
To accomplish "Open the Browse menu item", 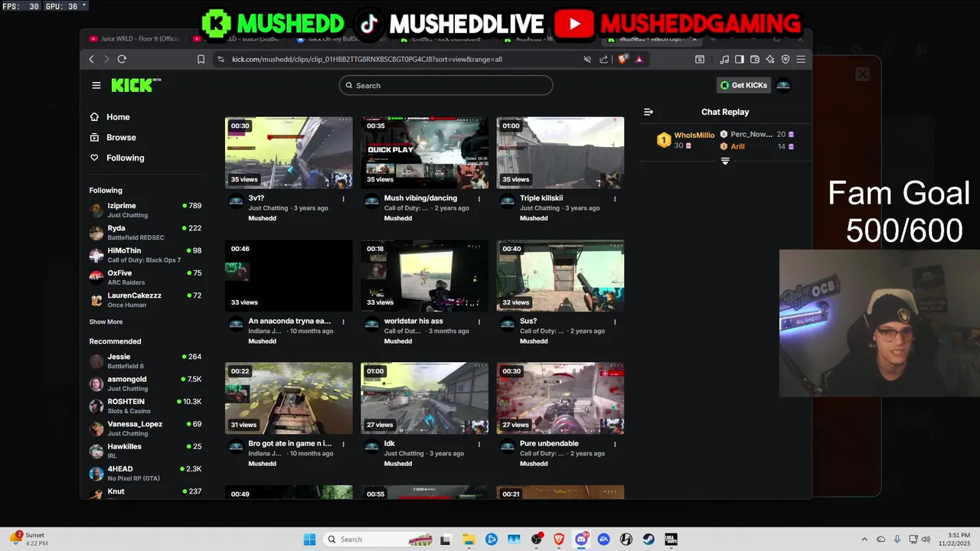I will 122,138.
